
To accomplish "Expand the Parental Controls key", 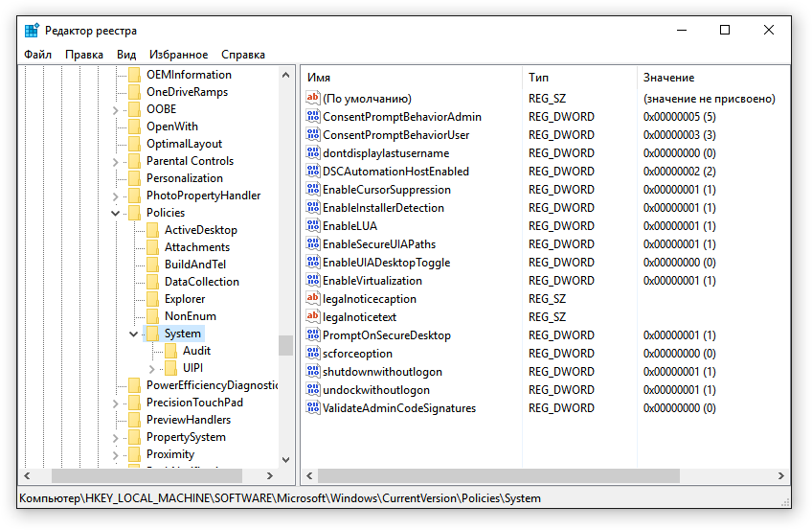I will point(116,162).
